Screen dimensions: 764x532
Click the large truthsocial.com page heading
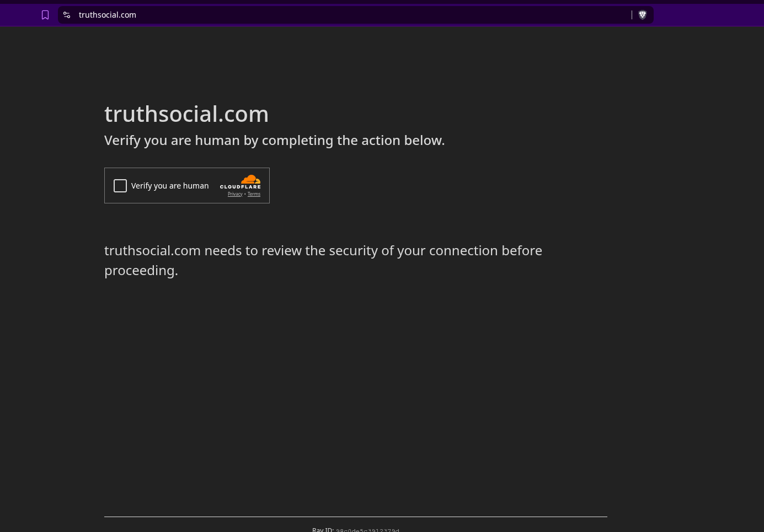[186, 114]
